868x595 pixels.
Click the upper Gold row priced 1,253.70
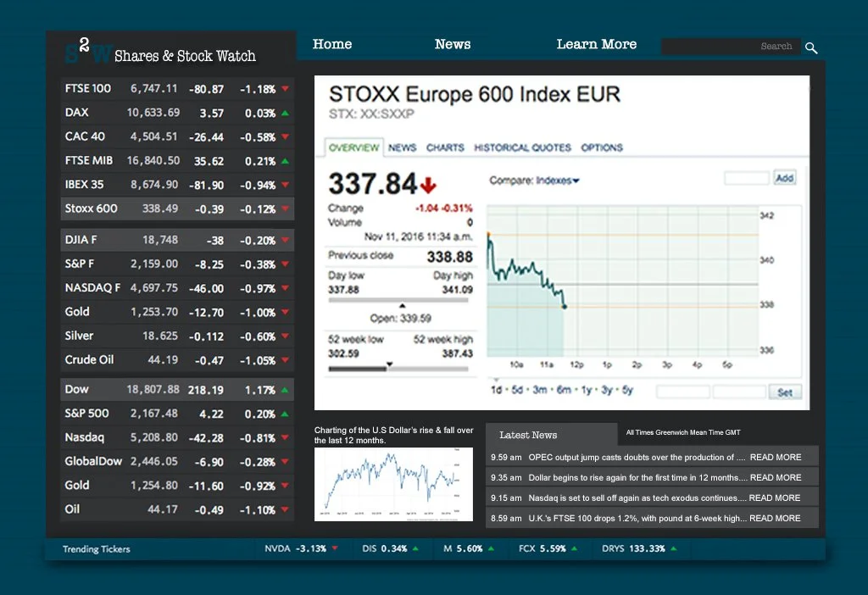pos(177,312)
